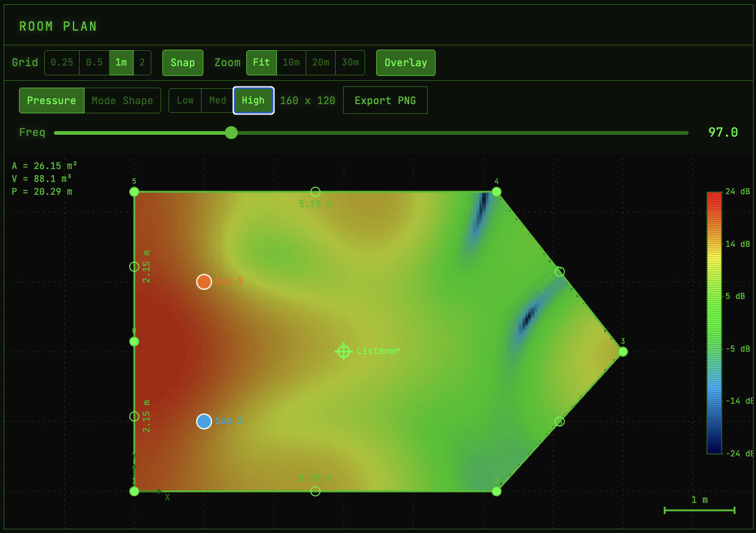Set grid size to 0.5
756x533 pixels.
(x=94, y=63)
